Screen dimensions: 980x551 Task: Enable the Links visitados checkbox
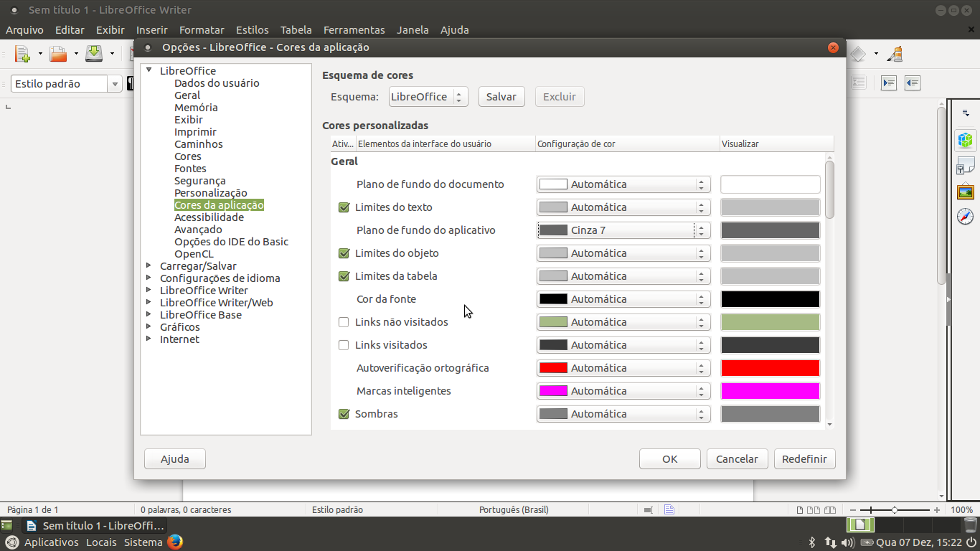344,345
